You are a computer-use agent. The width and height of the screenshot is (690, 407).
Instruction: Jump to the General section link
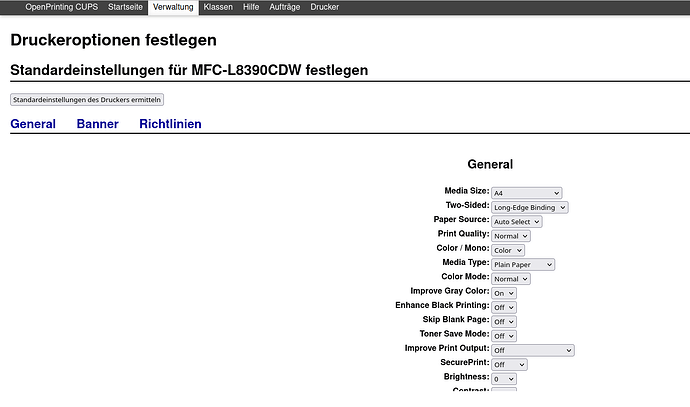[x=33, y=124]
